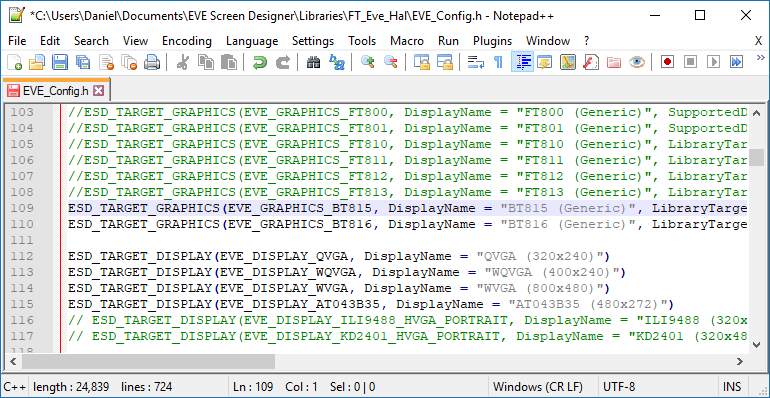Open the Settings menu
This screenshot has height=398, width=770.
tap(313, 41)
